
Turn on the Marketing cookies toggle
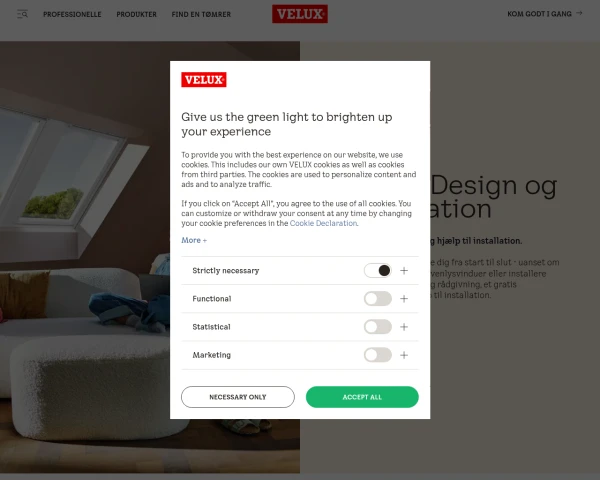(x=378, y=355)
